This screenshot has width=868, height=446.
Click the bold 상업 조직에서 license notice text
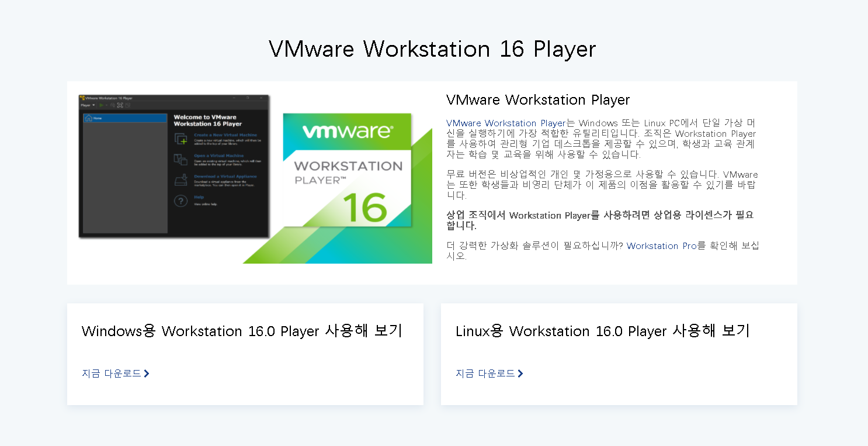pyautogui.click(x=600, y=220)
